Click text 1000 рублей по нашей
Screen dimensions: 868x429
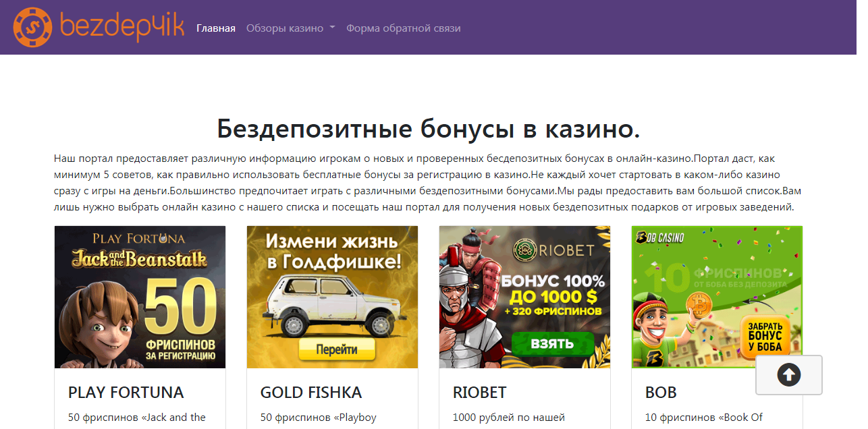point(509,418)
